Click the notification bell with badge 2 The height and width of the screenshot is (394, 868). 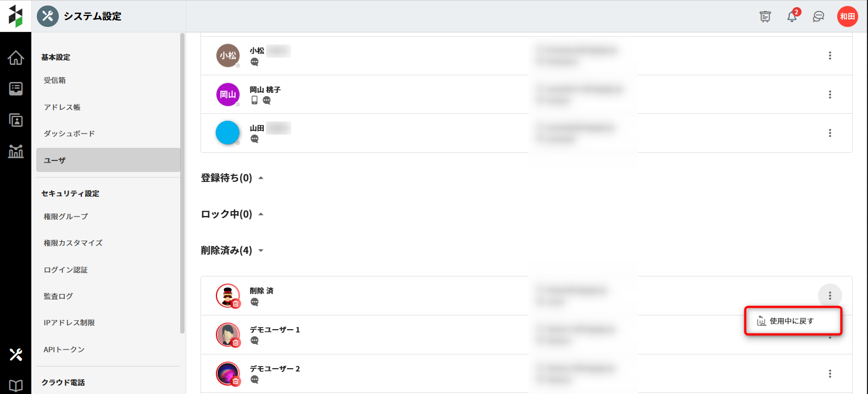click(792, 16)
